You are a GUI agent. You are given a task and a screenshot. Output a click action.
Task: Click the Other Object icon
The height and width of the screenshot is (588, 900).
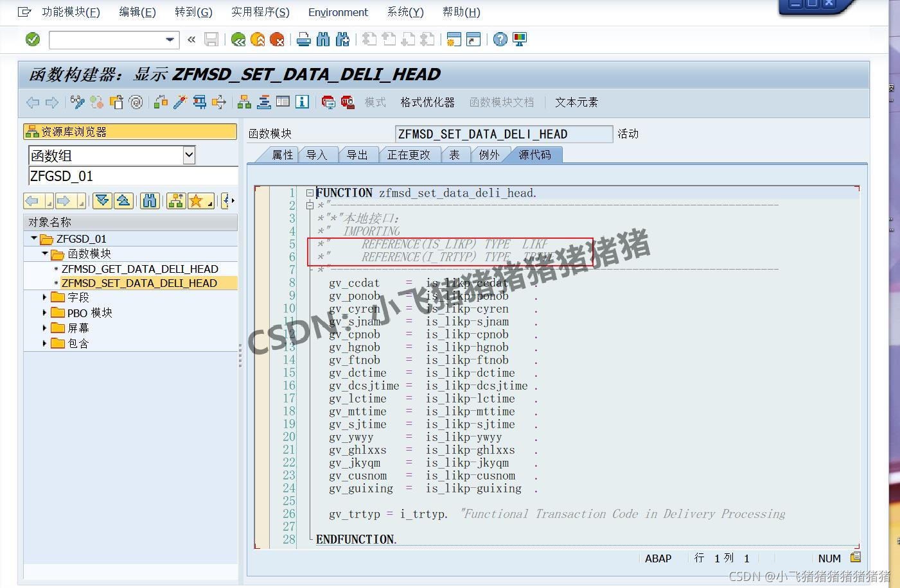click(x=116, y=102)
